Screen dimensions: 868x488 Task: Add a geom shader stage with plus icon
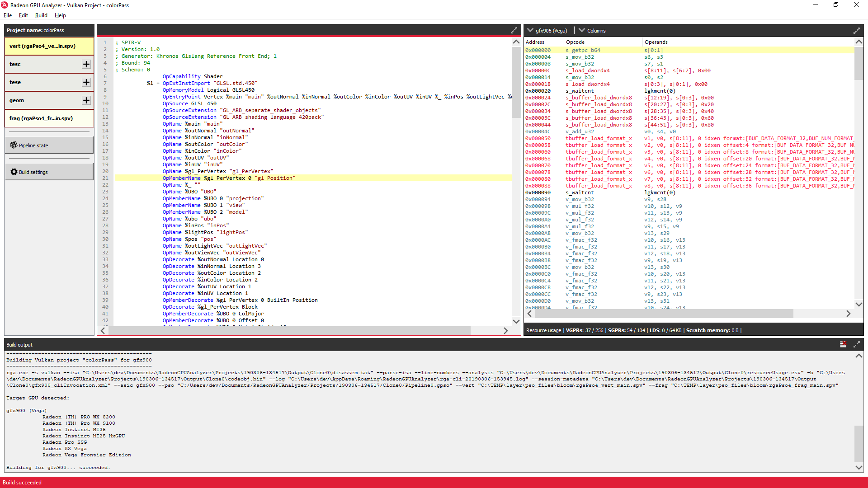tap(86, 100)
